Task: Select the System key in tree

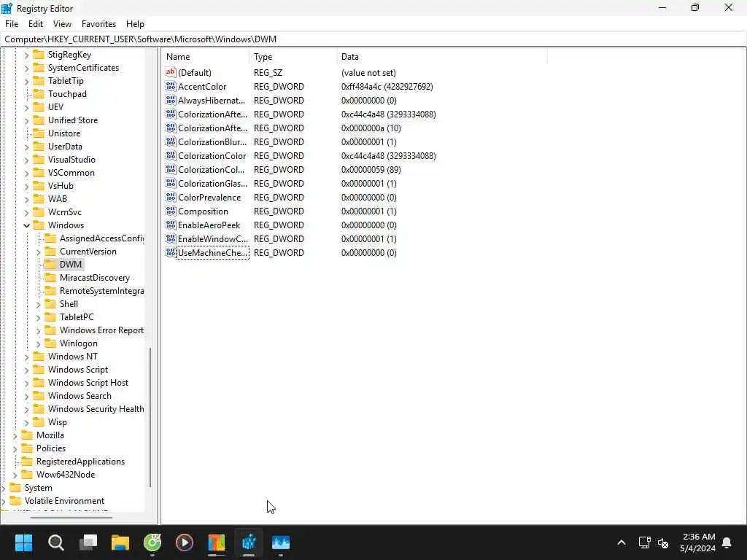Action: [x=38, y=488]
